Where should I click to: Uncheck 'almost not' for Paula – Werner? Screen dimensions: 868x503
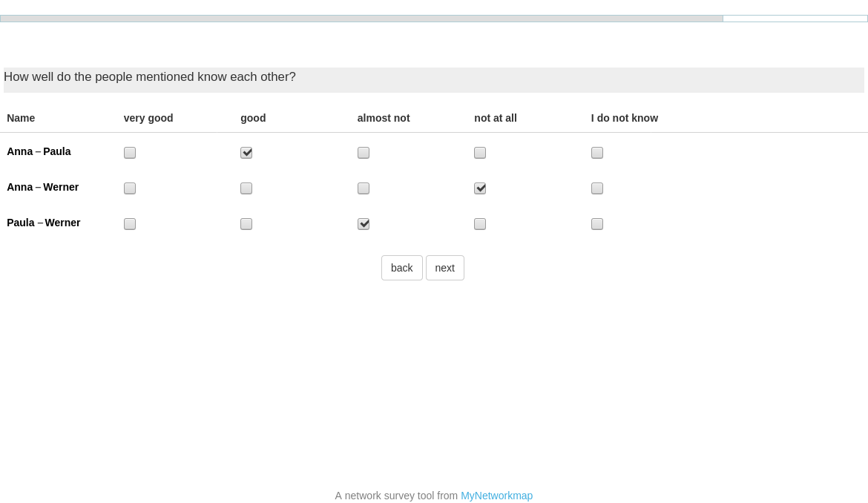click(363, 223)
